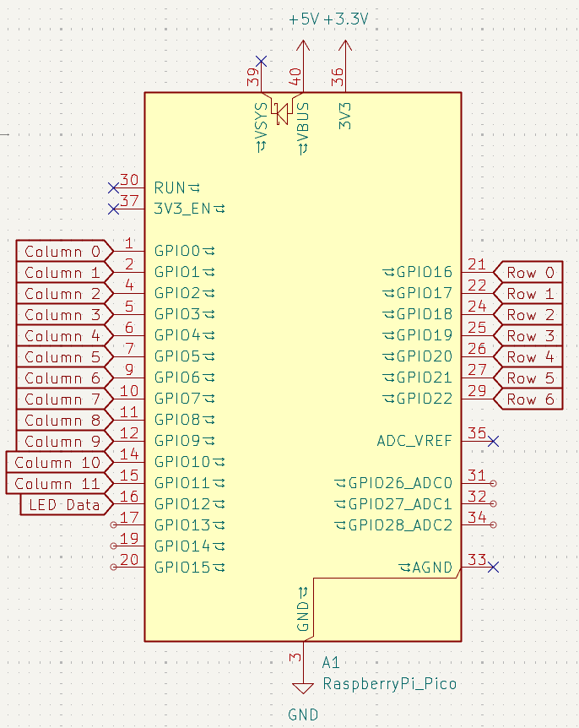Screen dimensions: 579x728
Task: Click the RaspberryPi_Pico value text
Action: tap(390, 683)
